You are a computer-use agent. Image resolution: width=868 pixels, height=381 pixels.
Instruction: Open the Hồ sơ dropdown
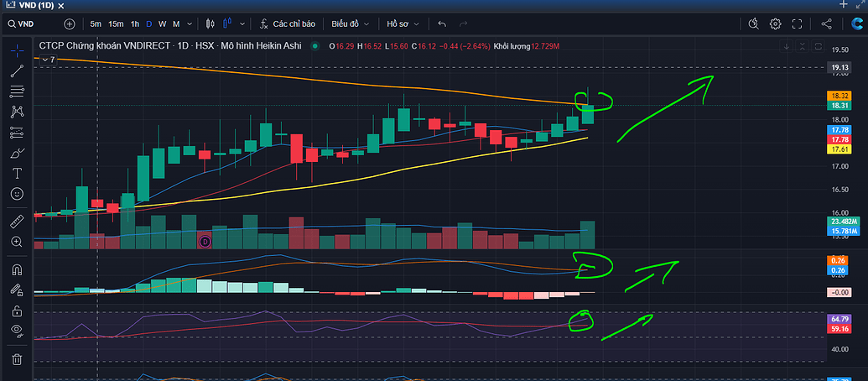click(x=403, y=23)
